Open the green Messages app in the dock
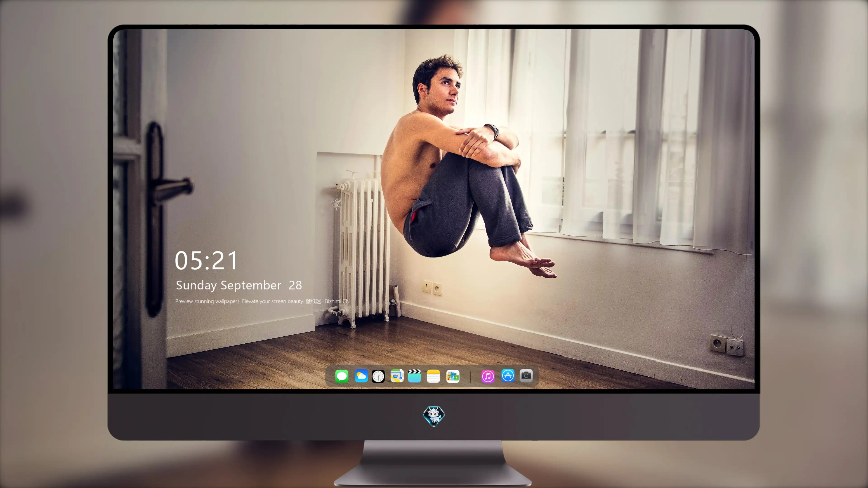 click(342, 376)
